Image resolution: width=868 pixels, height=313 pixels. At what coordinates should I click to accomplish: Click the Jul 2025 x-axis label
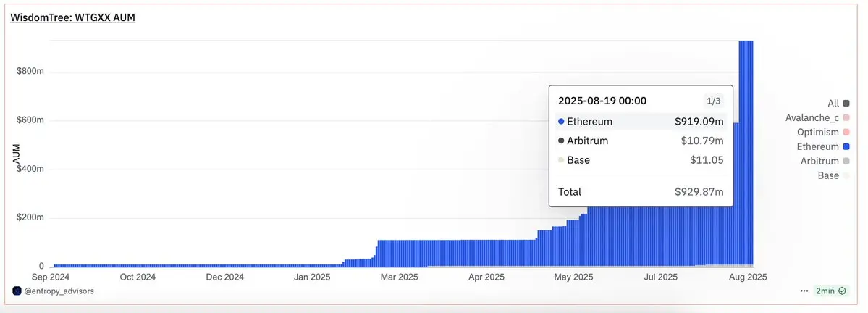(661, 277)
